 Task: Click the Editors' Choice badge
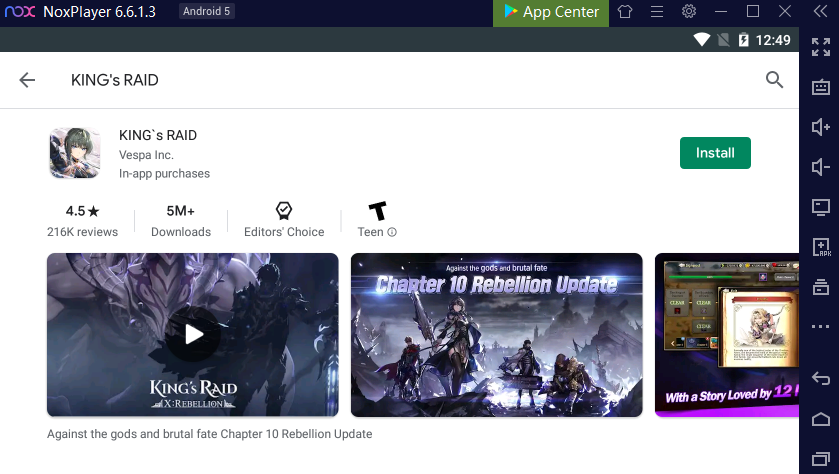click(x=284, y=220)
